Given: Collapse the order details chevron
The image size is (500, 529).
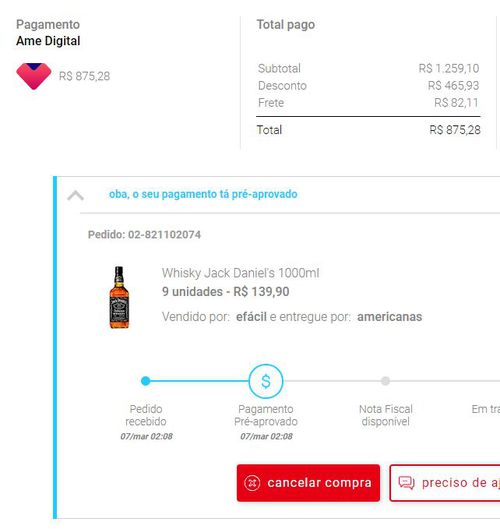Looking at the screenshot, I should pos(75,195).
